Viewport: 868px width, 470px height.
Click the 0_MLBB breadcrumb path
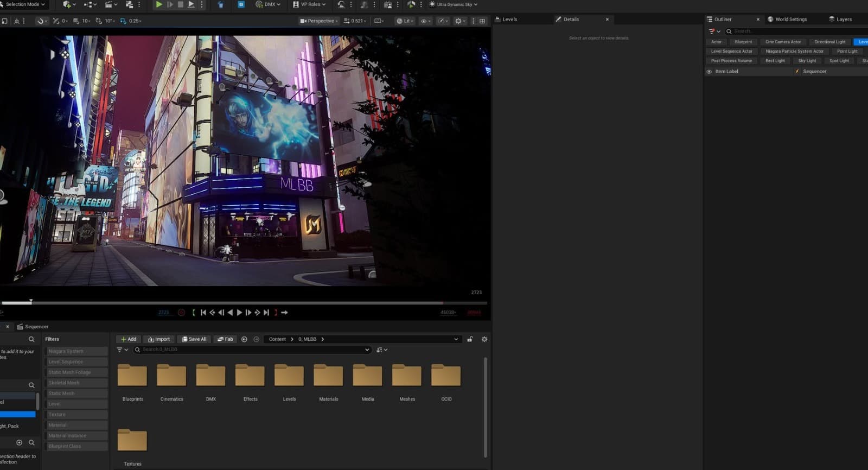click(307, 339)
